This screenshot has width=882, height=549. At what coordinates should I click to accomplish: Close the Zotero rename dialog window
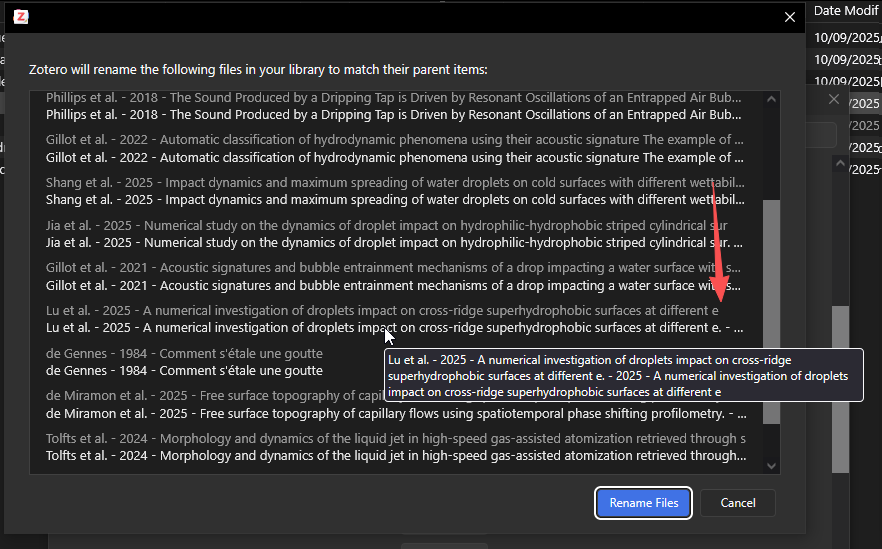click(790, 17)
